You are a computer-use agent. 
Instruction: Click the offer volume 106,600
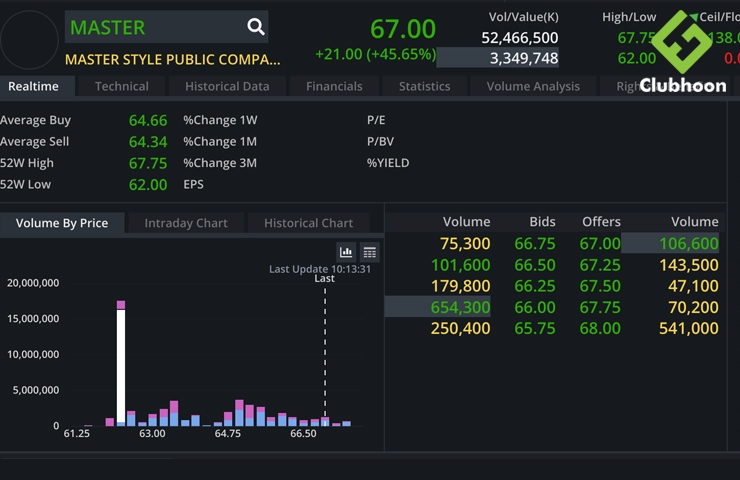click(x=689, y=244)
